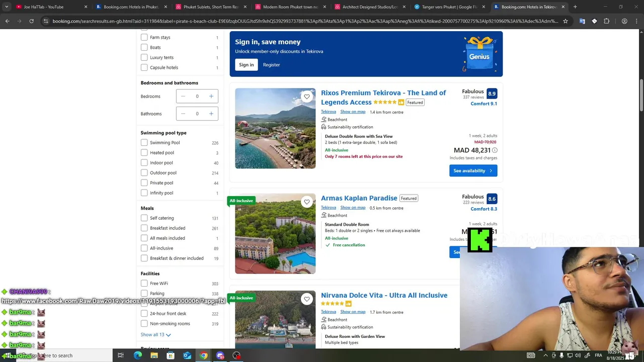Save Armas Kaplan Paradise with heart icon
The image size is (644, 362).
(307, 202)
